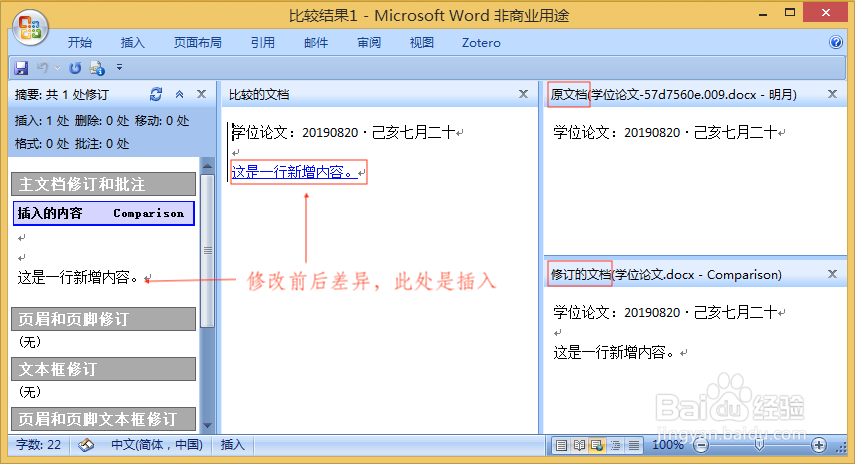The image size is (855, 464).
Task: Refresh the revision summary count
Action: [x=156, y=94]
